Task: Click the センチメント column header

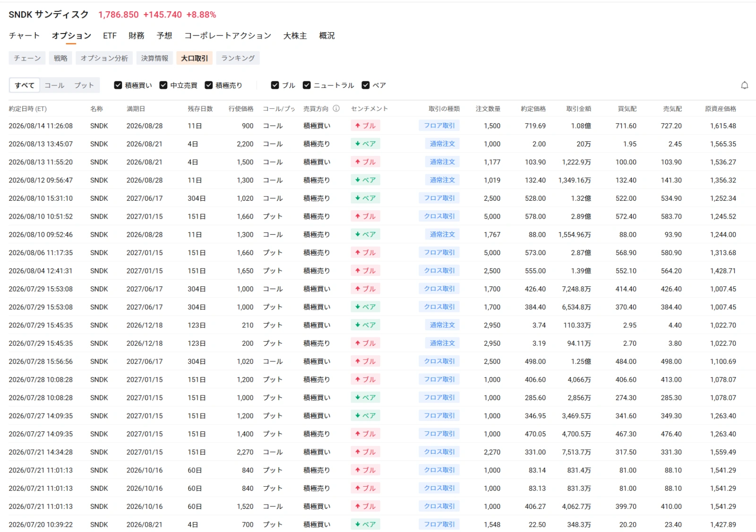Action: (369, 109)
